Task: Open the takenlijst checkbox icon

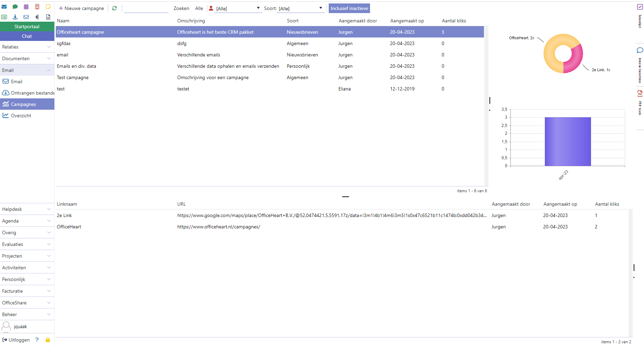Action: tap(640, 7)
